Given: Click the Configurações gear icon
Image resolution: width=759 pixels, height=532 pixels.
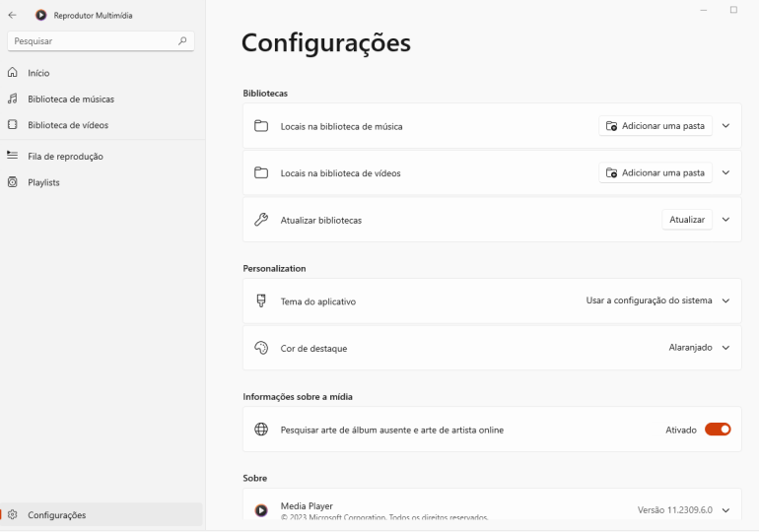Looking at the screenshot, I should click(x=13, y=514).
